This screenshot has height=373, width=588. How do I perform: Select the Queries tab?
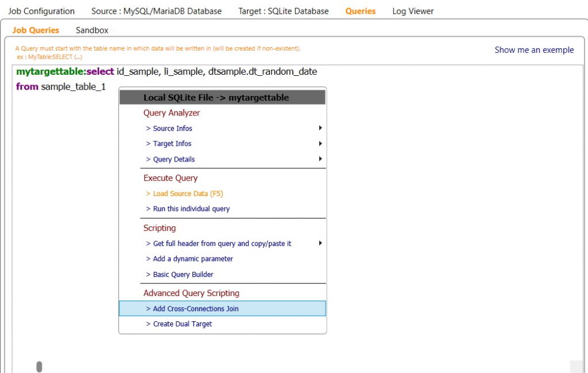(361, 11)
